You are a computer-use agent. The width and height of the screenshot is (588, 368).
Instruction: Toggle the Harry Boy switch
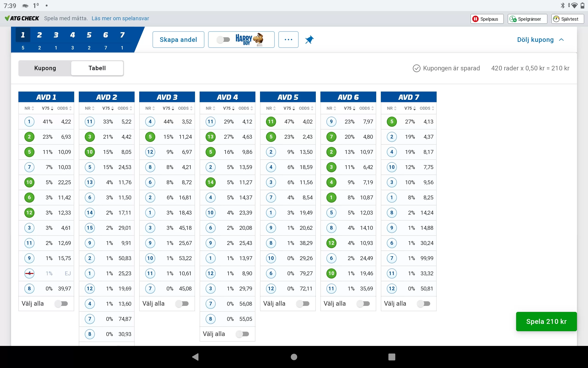223,39
